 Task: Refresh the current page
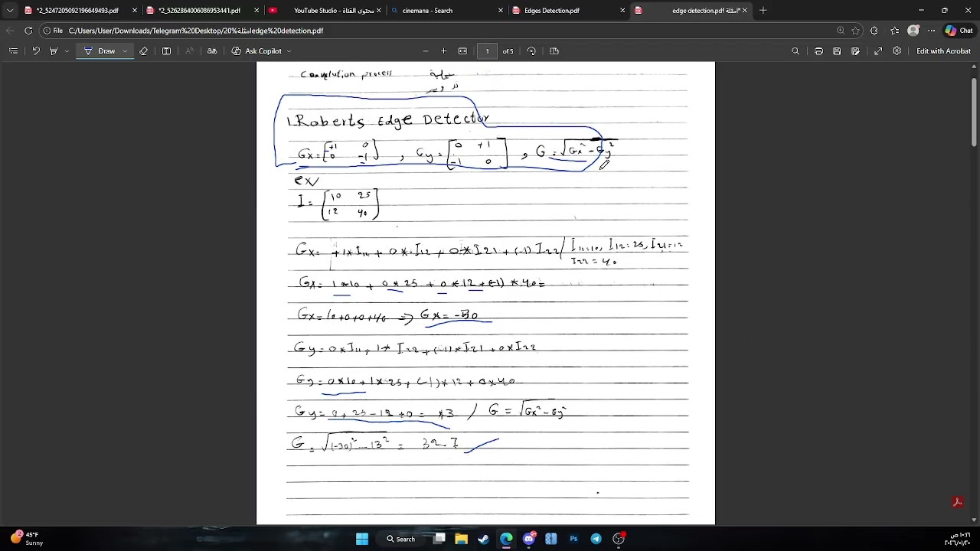(28, 31)
